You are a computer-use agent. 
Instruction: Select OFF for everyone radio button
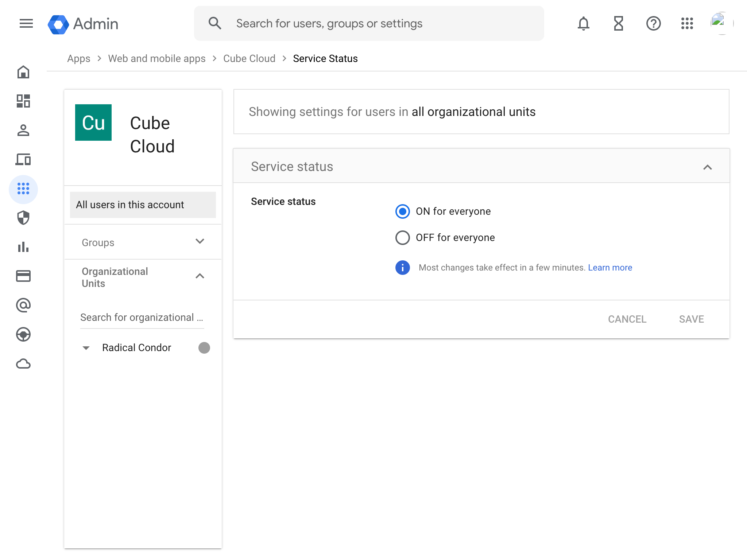coord(403,238)
